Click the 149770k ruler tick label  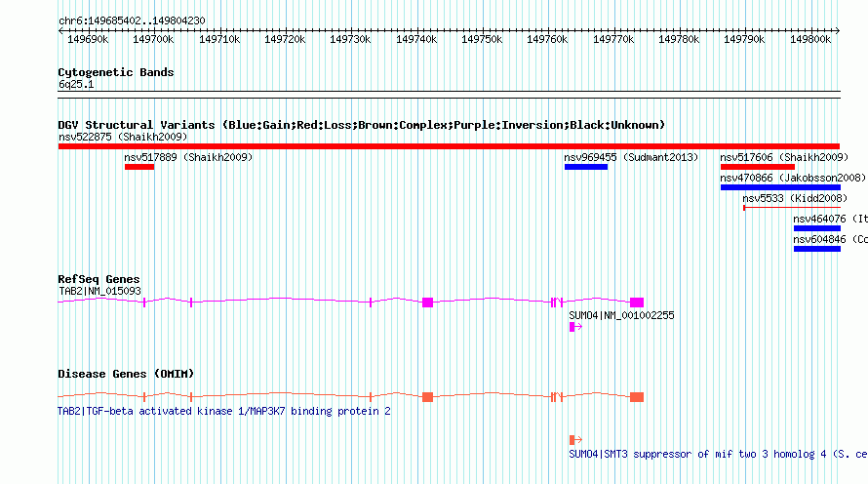click(x=613, y=39)
